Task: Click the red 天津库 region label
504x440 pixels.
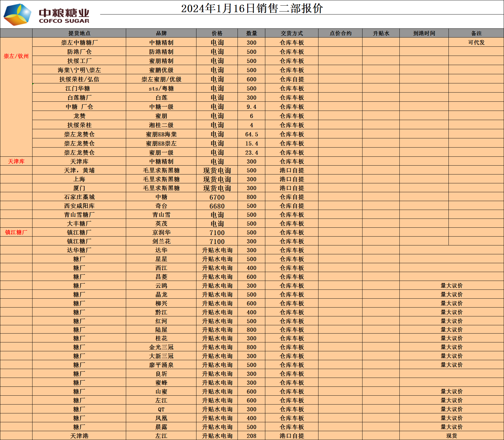Action: click(x=16, y=161)
